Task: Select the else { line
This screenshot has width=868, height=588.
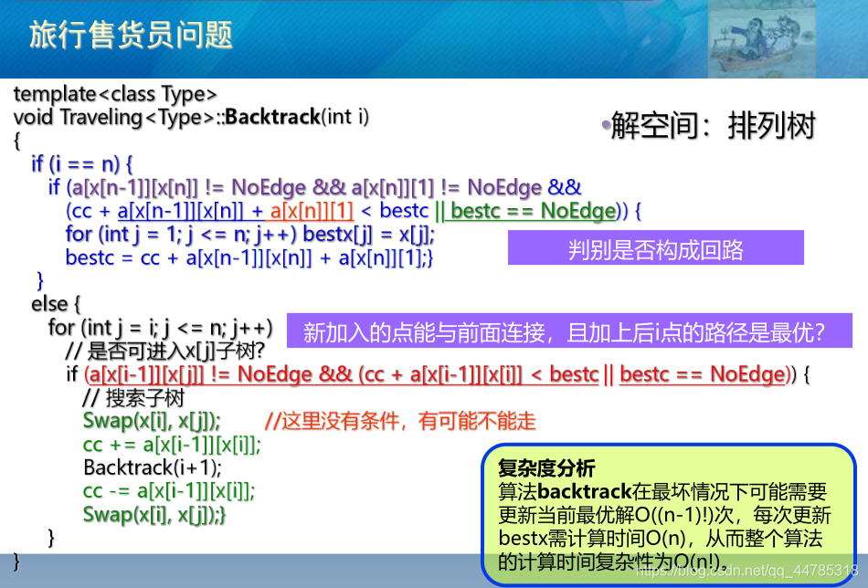Action: click(56, 304)
